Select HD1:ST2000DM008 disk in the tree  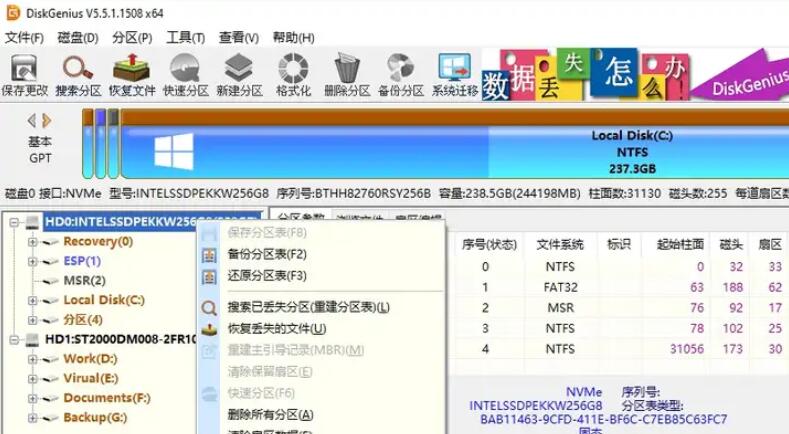[121, 339]
